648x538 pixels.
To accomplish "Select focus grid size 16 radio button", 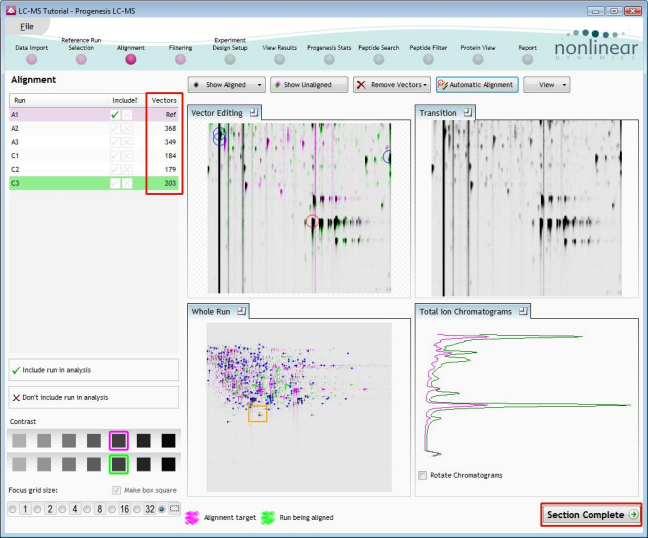I will (112, 509).
